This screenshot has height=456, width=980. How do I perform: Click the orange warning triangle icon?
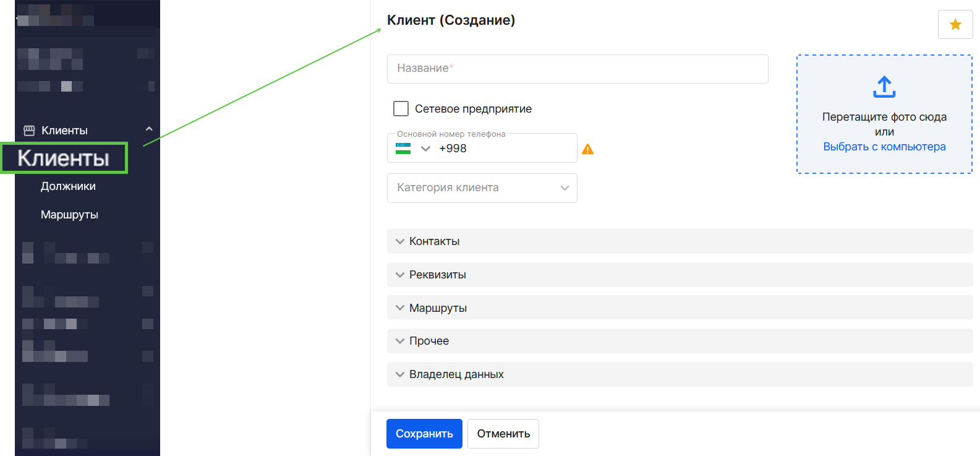point(587,149)
